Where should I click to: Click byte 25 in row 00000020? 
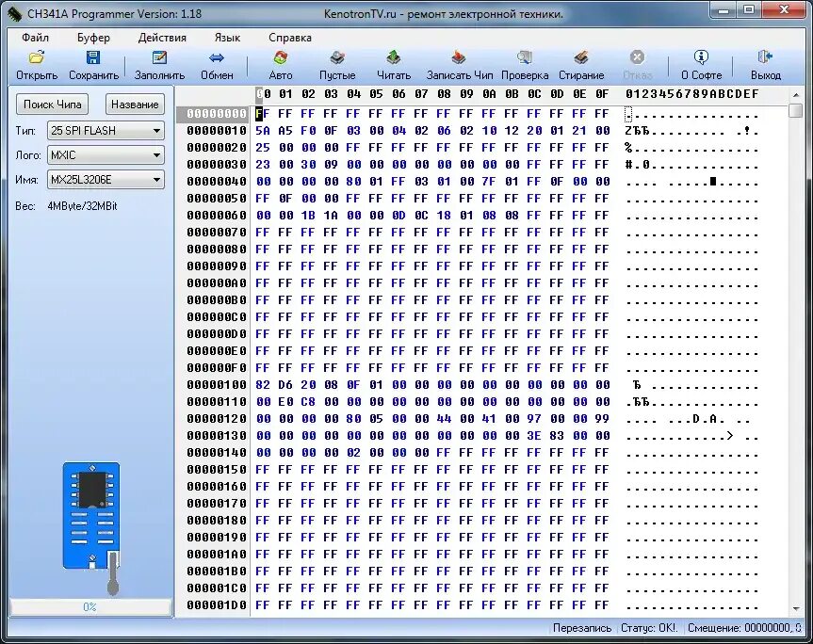tap(262, 148)
